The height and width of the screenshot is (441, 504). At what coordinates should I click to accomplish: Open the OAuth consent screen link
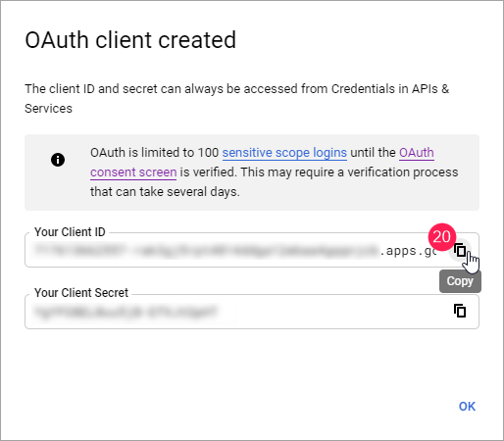pyautogui.click(x=417, y=153)
